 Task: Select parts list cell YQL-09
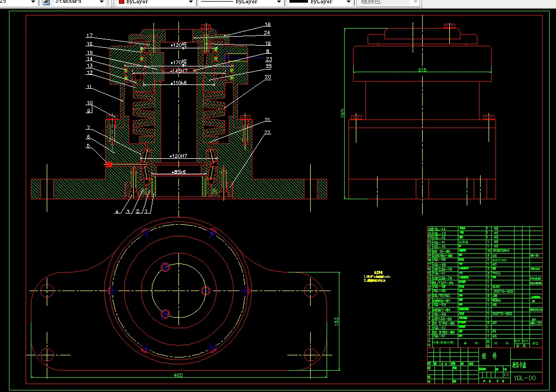[x=439, y=260]
